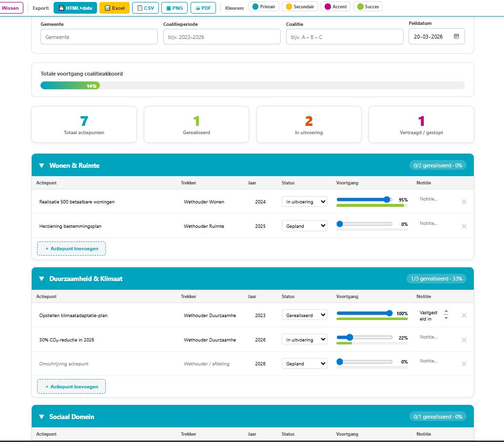Open status dropdown for 30% CO₂-reductie
Screen dimensions: 504x442
tap(304, 340)
